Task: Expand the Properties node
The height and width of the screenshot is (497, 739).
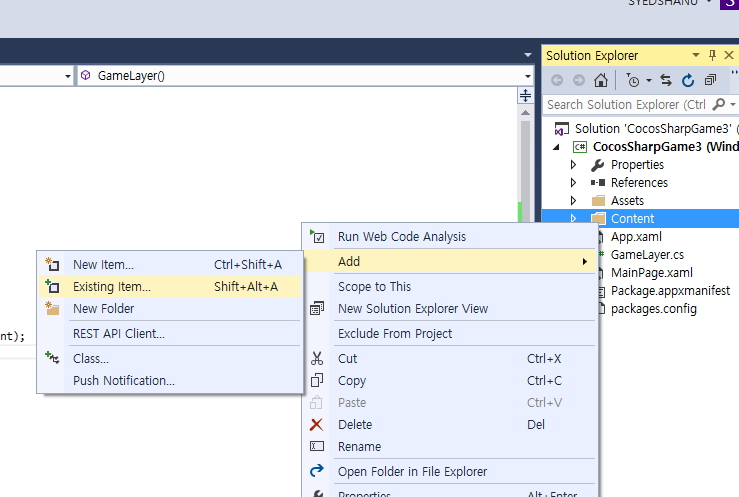Action: (x=573, y=164)
